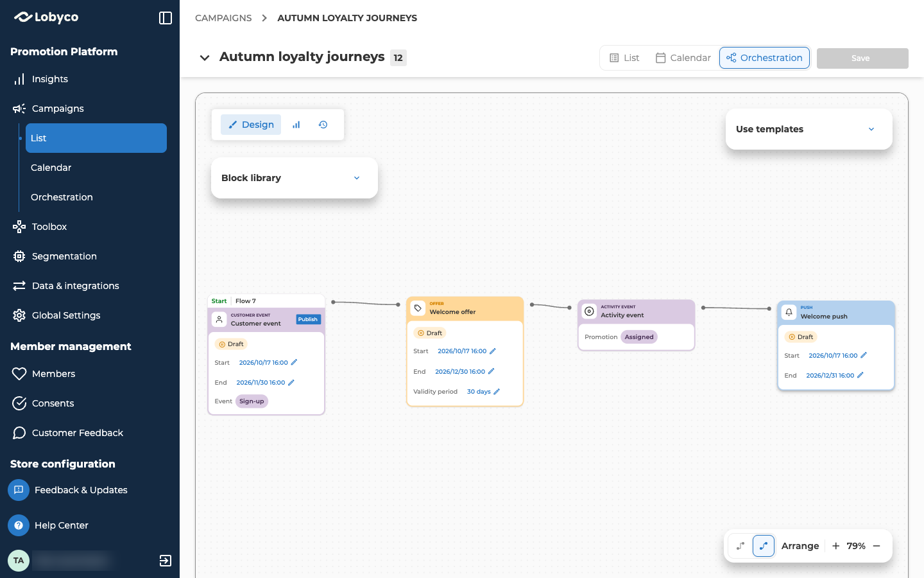Click the Publish button on Customer event
924x578 pixels.
(308, 319)
